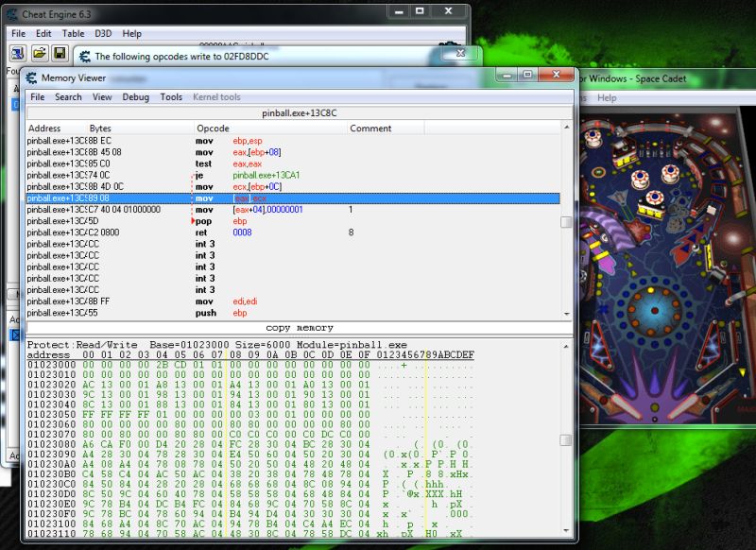Open the View menu in Memory Viewer
This screenshot has height=550, width=756.
pos(102,96)
